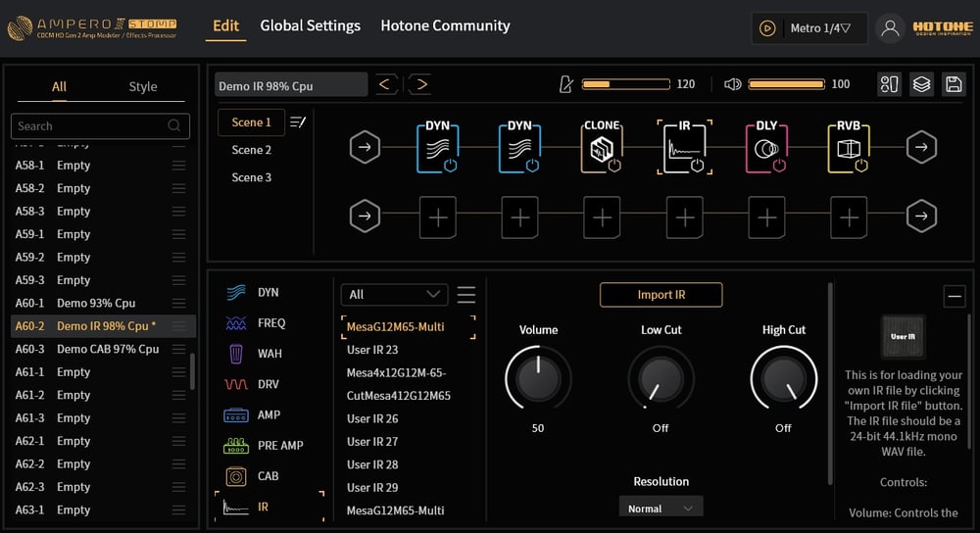
Task: Select the DLY delay effect block
Action: (766, 148)
